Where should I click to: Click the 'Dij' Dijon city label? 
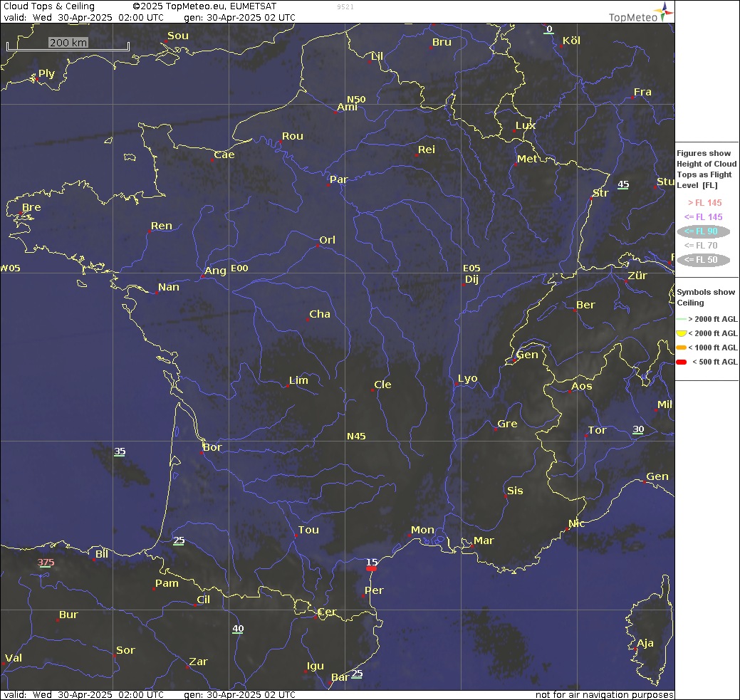(x=472, y=279)
